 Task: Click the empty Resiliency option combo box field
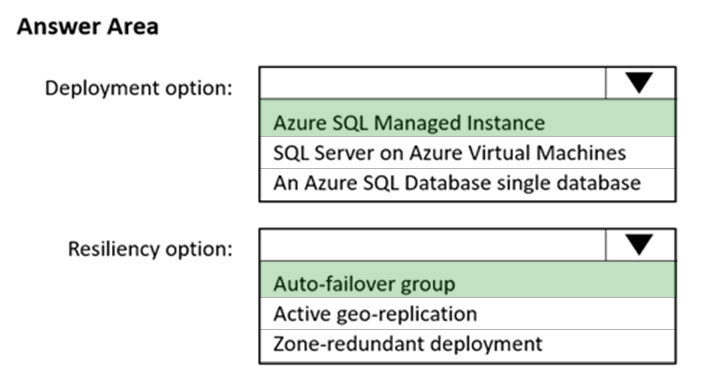pyautogui.click(x=433, y=245)
